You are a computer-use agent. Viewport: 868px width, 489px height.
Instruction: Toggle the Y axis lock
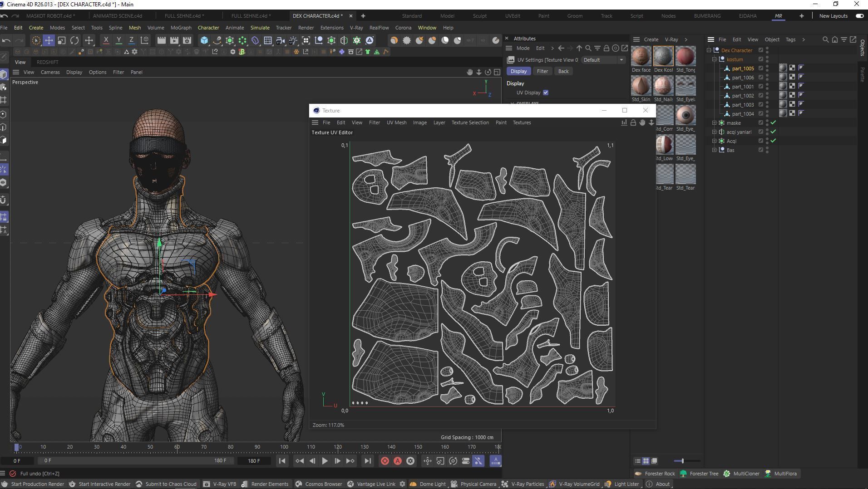[118, 40]
